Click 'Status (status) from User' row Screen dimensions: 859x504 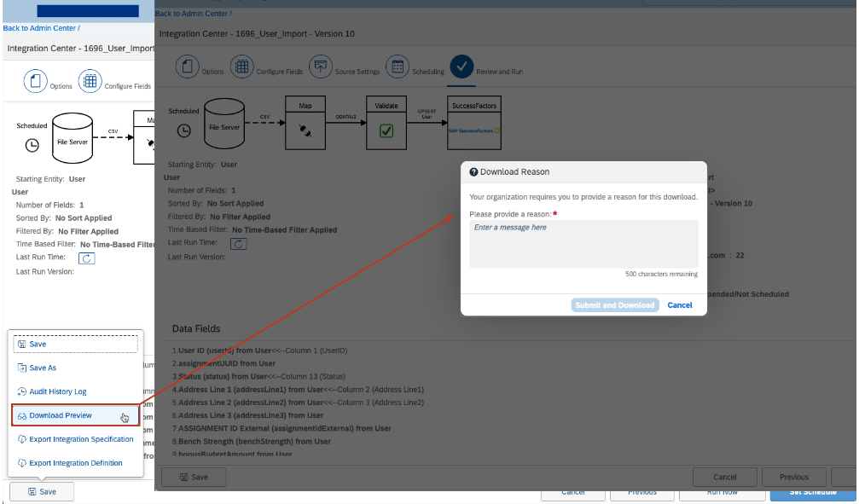point(258,376)
